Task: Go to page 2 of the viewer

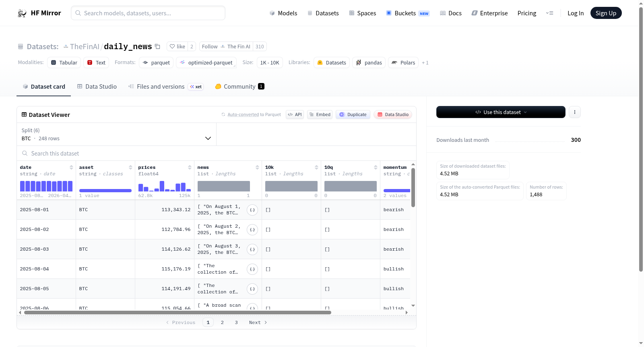Action: coord(222,322)
